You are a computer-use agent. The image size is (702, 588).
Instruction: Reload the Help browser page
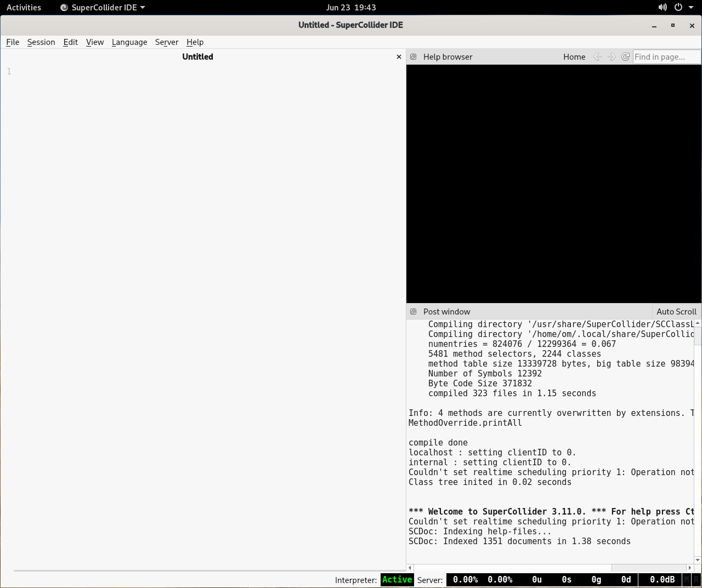click(625, 56)
